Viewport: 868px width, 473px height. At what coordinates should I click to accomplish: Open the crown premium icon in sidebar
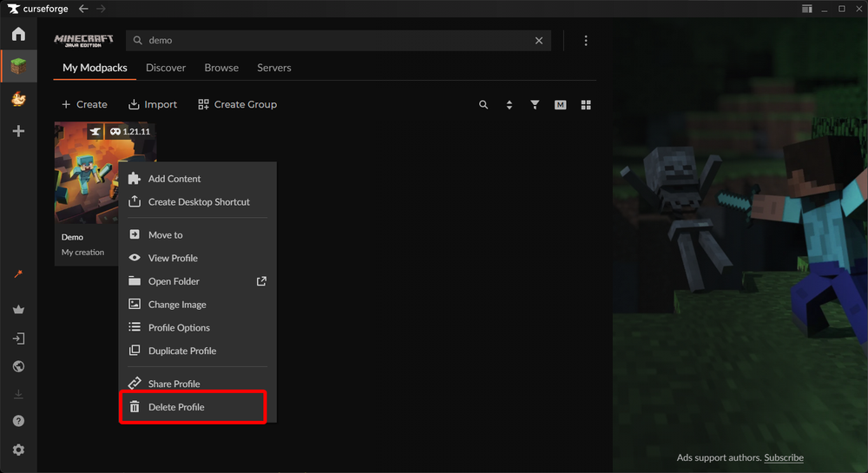click(18, 309)
